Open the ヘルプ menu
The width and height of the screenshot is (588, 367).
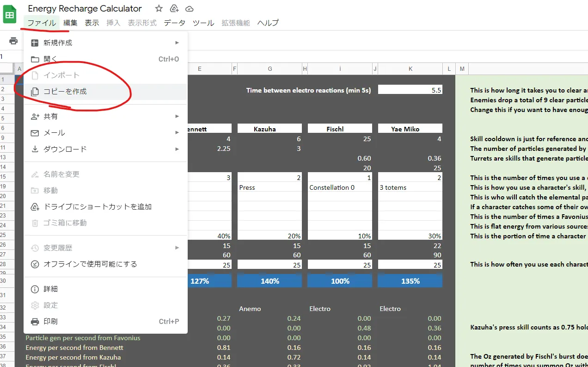click(x=268, y=23)
